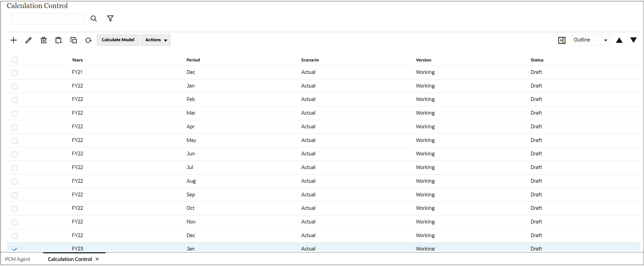
Task: Select the edit pencil icon
Action: [x=28, y=40]
